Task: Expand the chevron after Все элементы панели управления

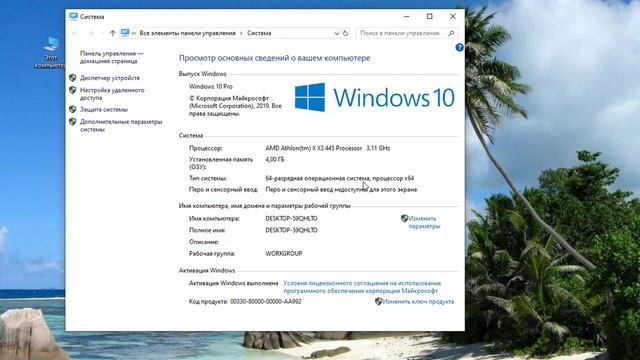Action: pyautogui.click(x=241, y=33)
